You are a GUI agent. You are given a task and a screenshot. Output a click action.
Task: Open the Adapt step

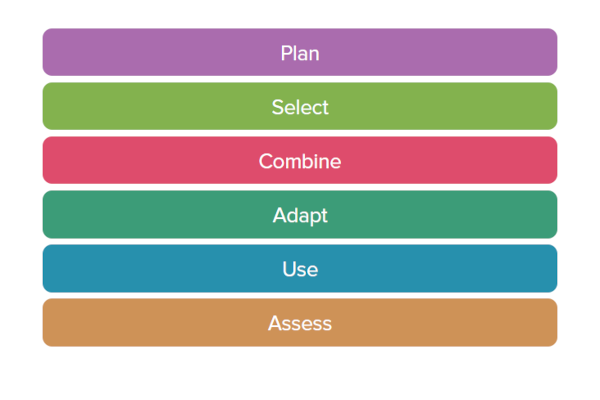[300, 214]
